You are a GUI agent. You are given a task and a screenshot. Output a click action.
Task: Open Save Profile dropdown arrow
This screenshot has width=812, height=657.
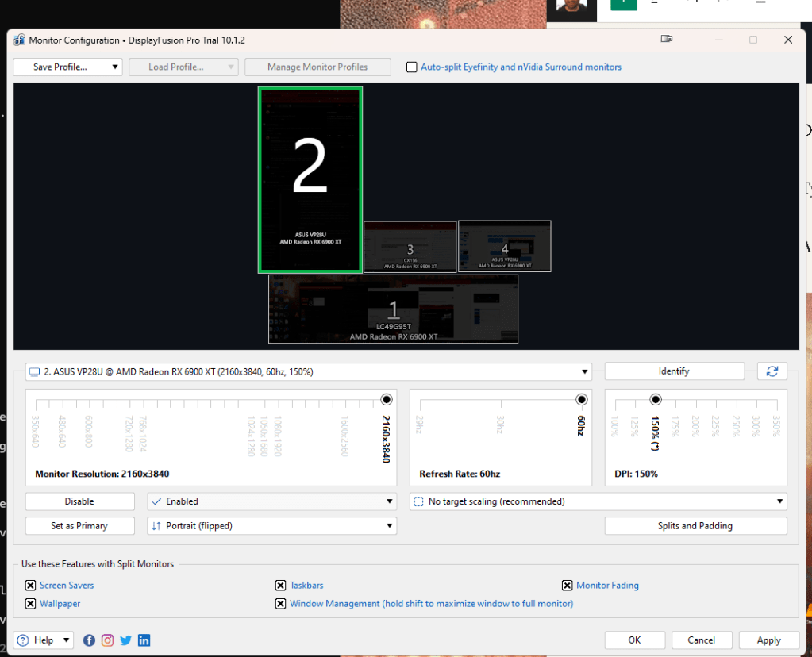pos(115,67)
